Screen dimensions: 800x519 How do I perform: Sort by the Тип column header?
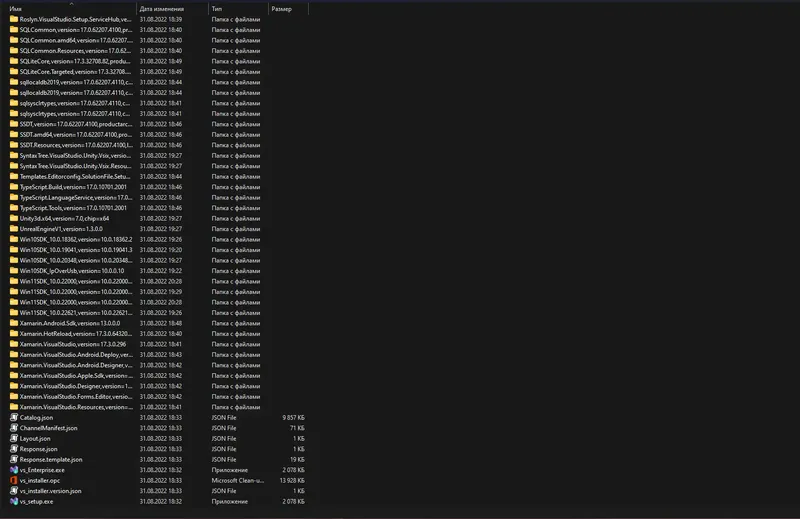(x=217, y=9)
